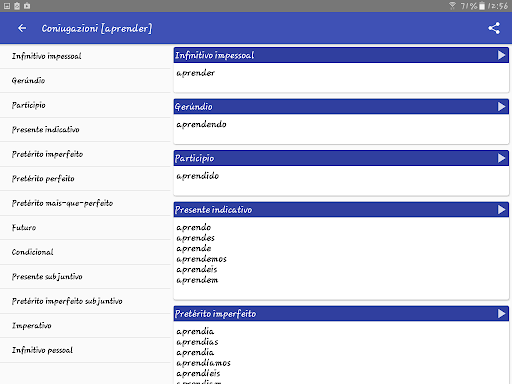Open Pretérito perfeito from the sidebar
This screenshot has height=384, width=512.
pyautogui.click(x=85, y=179)
